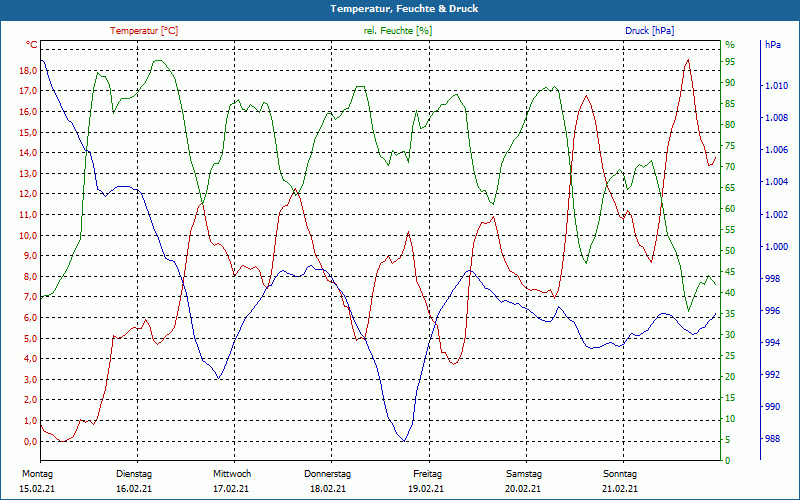Click temperature axis value 1,0
Screen dimensions: 800x500
coord(30,421)
